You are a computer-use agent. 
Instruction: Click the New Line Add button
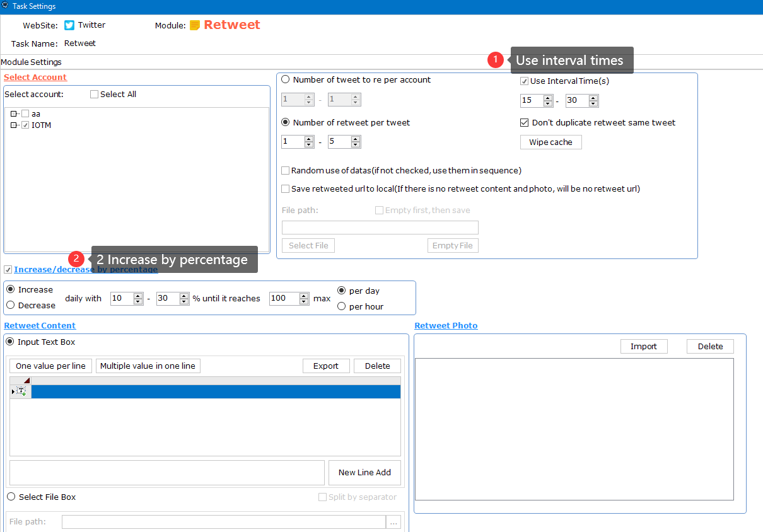(364, 473)
